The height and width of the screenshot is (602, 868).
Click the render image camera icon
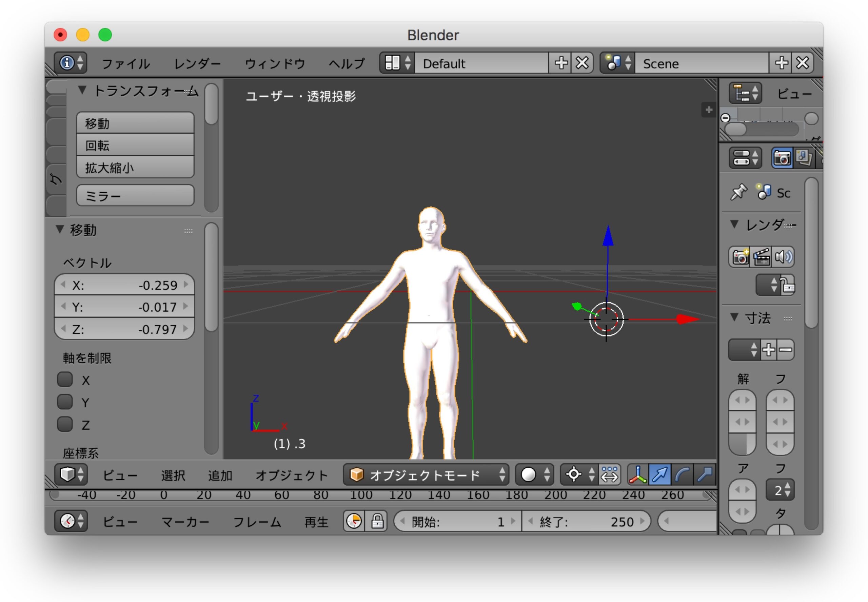[740, 257]
